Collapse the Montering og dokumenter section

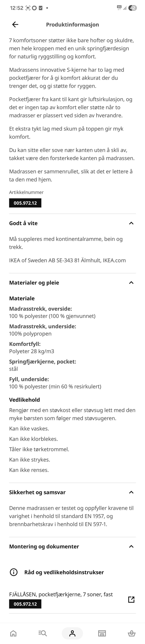pyautogui.click(x=131, y=547)
